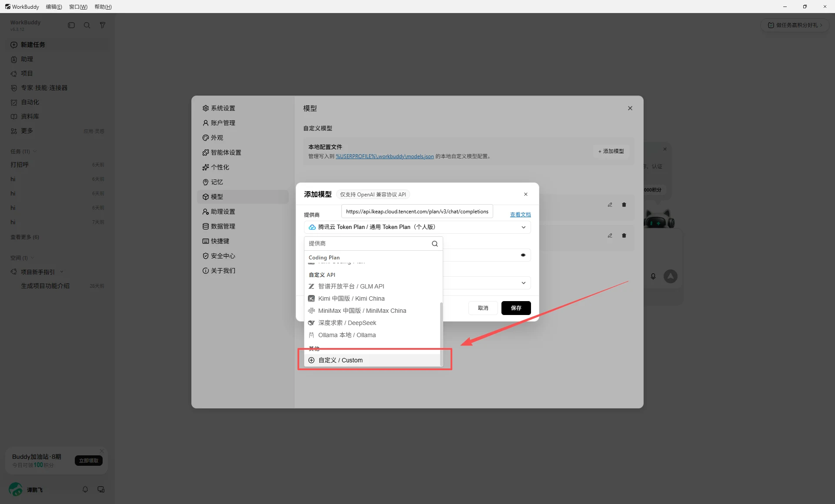Image resolution: width=835 pixels, height=504 pixels.
Task: Collapse the 任务 (11) section chevron
Action: [x=35, y=151]
